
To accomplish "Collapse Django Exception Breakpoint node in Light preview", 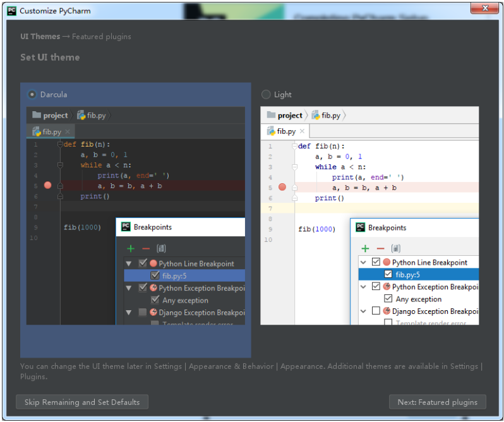I will pos(364,311).
